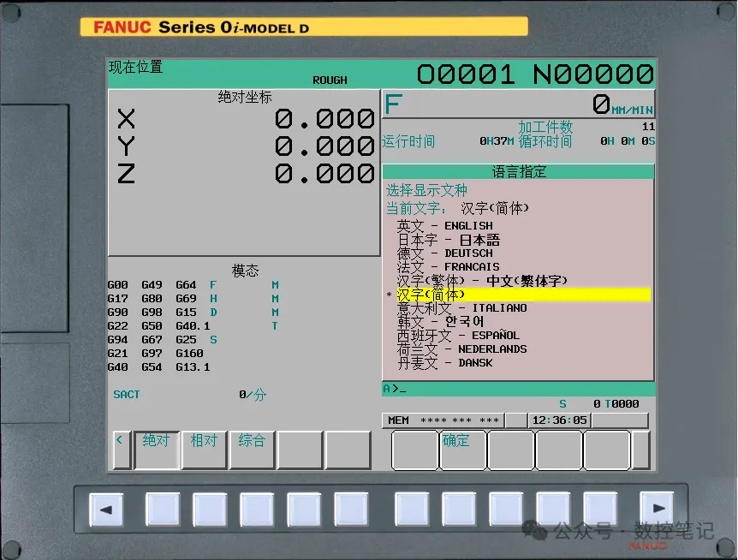Click modal code G54

coord(152,367)
